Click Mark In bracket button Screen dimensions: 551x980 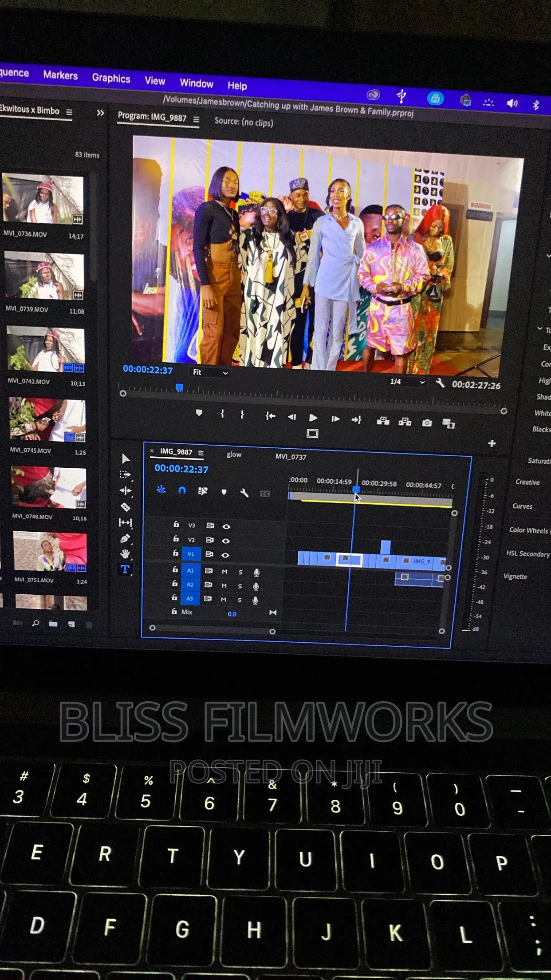pos(222,414)
